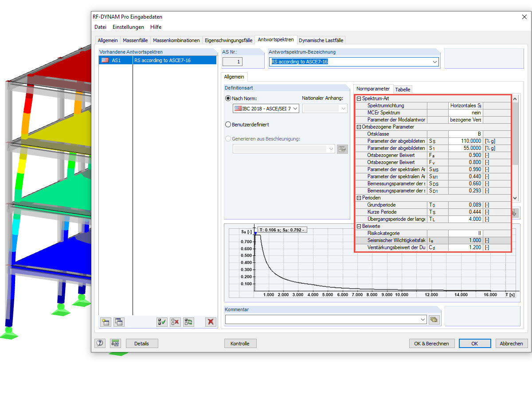Delete all response spectra via the red X icon

point(210,322)
